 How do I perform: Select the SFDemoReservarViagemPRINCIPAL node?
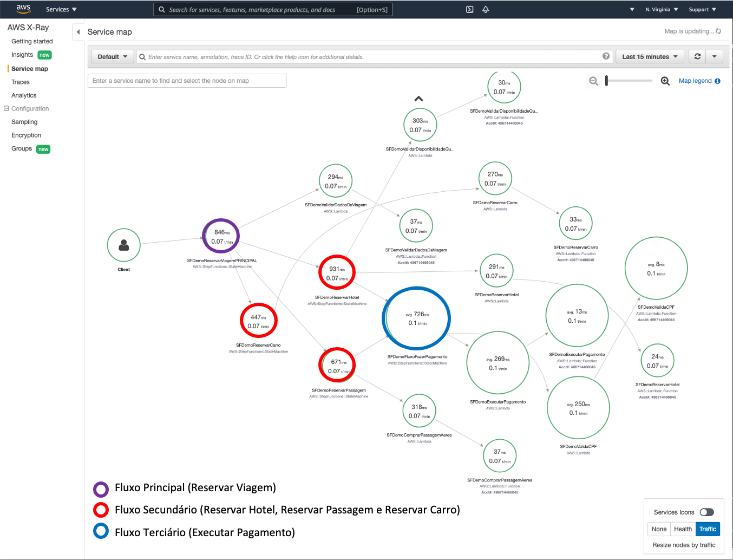tap(221, 236)
